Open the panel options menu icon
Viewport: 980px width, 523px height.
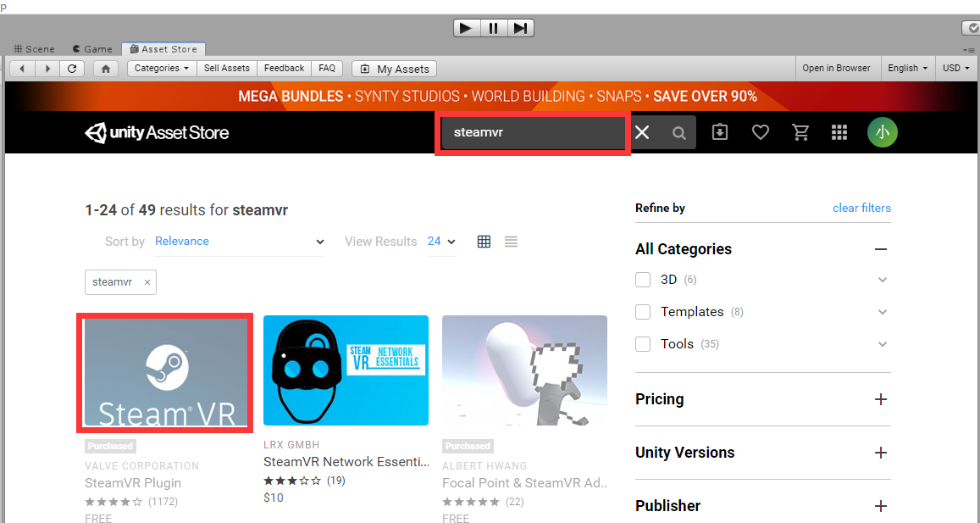point(971,50)
